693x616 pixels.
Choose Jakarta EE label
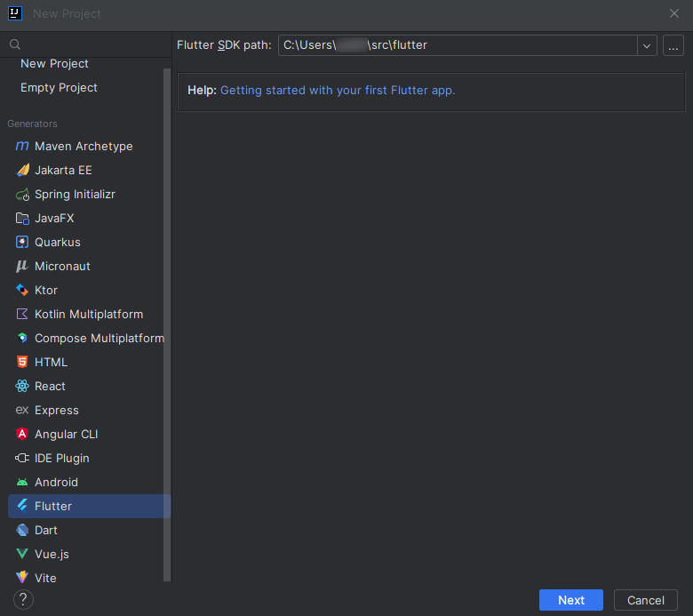coord(63,171)
